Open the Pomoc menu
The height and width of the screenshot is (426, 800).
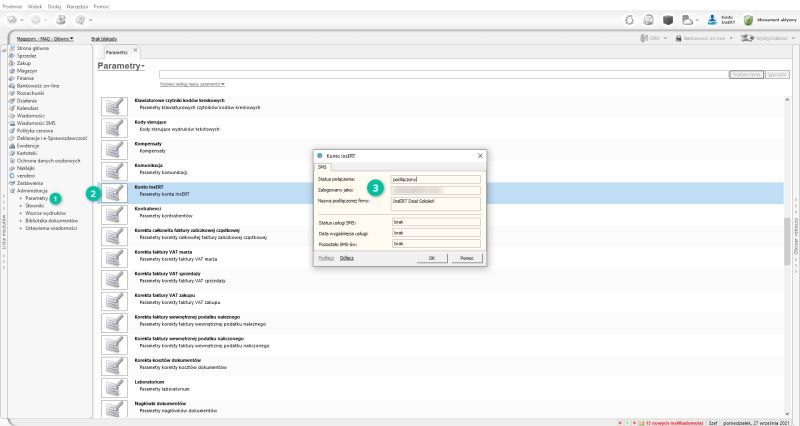[102, 7]
